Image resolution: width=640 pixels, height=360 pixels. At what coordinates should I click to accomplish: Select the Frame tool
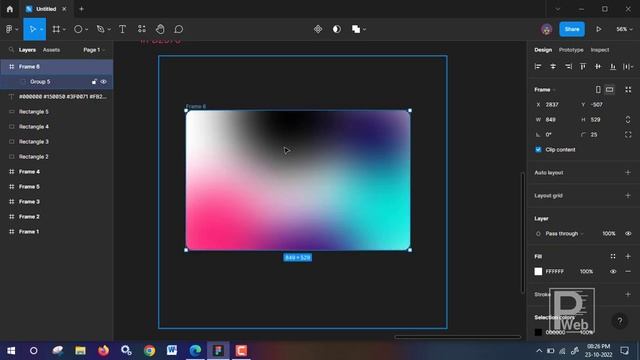point(56,29)
